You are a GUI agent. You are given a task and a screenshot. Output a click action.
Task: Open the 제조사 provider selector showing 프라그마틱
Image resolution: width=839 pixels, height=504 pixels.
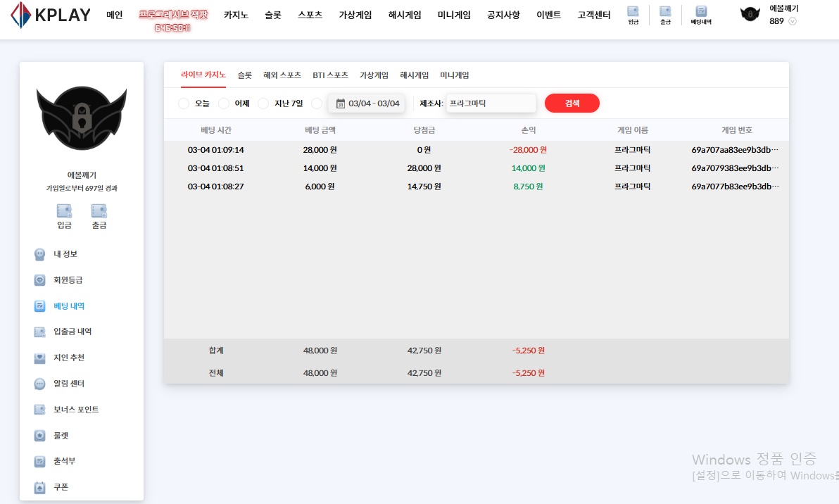point(491,103)
